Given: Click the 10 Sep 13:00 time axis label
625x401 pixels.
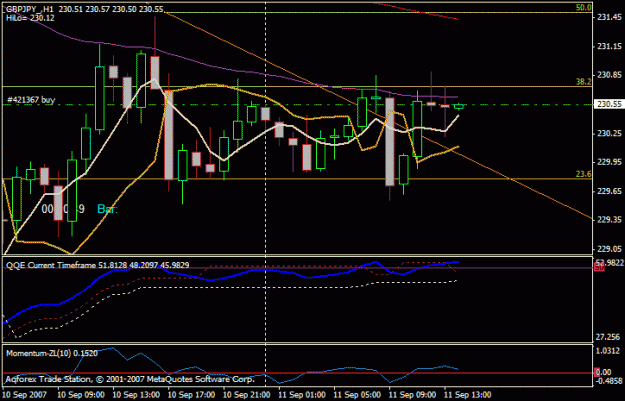Looking at the screenshot, I should click(x=136, y=395).
